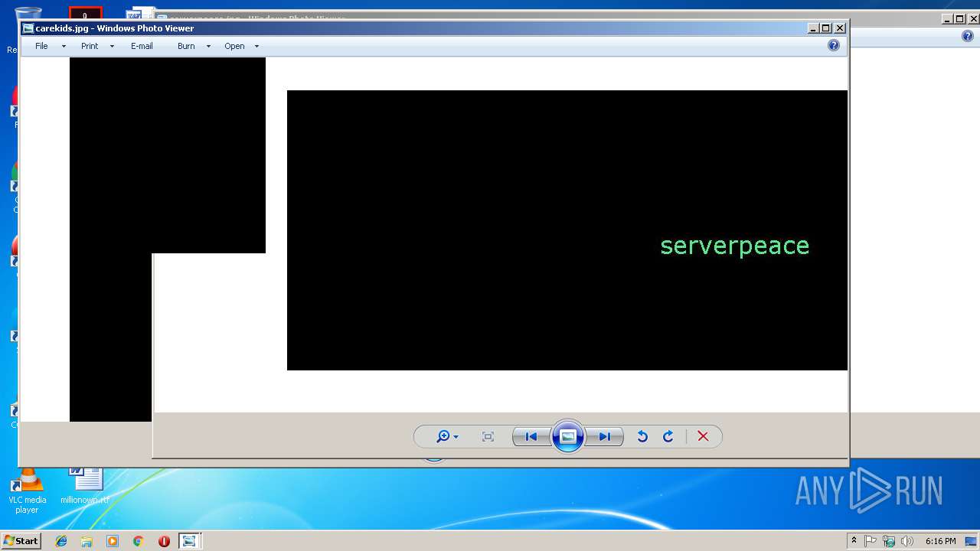Viewport: 980px width, 551px height.
Task: Open the Open menu
Action: point(234,46)
